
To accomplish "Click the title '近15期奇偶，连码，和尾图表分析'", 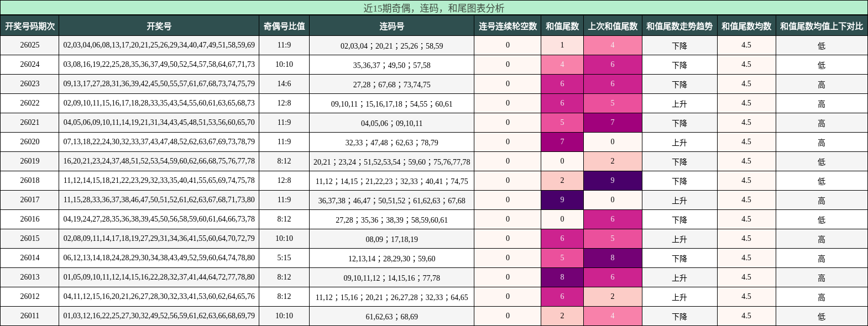I will pos(433,8).
